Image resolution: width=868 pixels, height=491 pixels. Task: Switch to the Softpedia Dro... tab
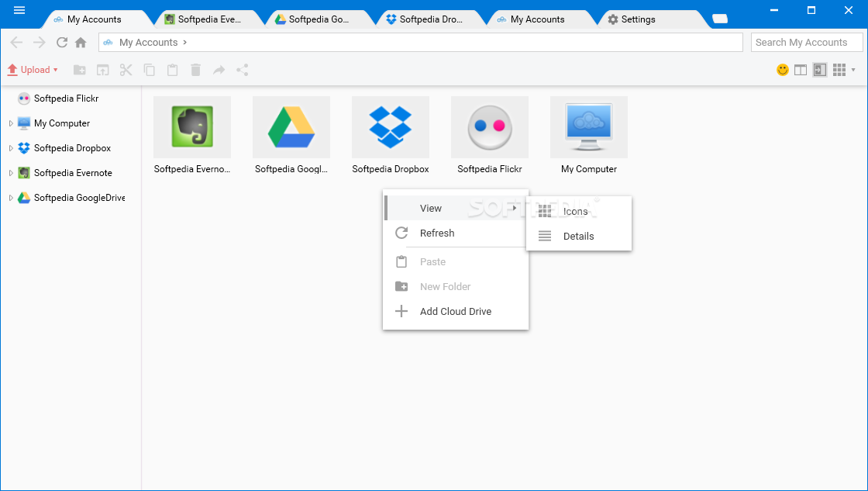(431, 19)
